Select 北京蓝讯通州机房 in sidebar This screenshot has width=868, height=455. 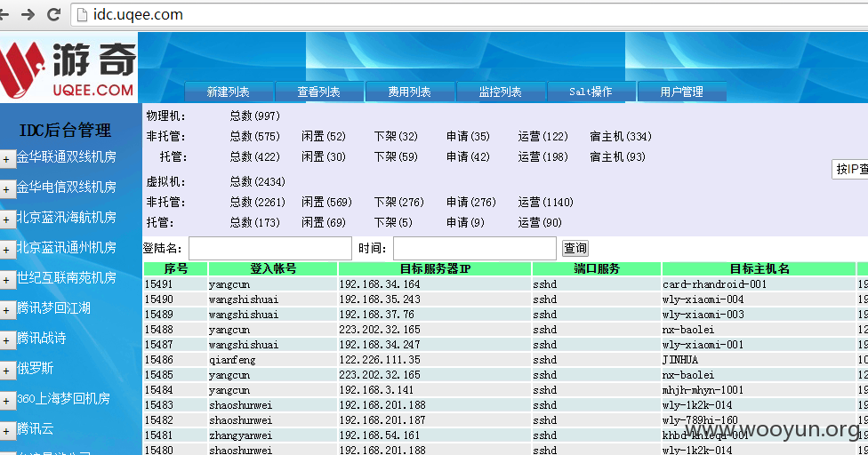pos(67,247)
